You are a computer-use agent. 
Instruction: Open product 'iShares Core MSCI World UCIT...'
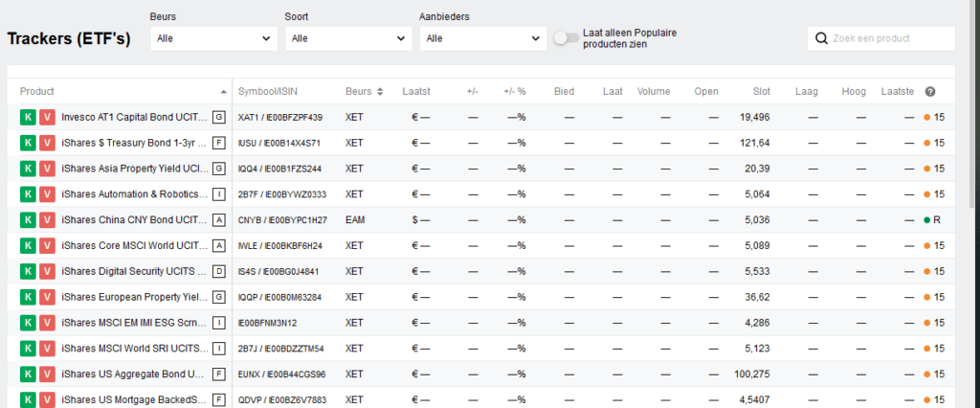[134, 245]
